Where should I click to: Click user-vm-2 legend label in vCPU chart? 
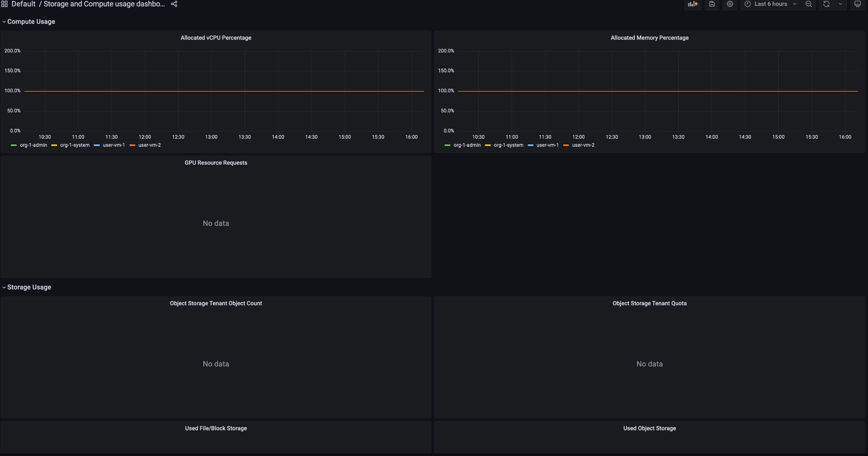[149, 144]
